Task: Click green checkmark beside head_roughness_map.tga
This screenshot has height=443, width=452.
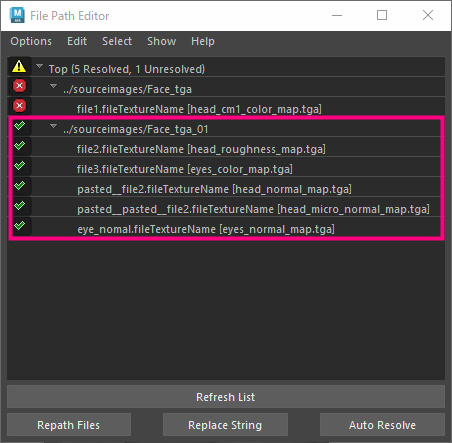Action: (x=19, y=146)
